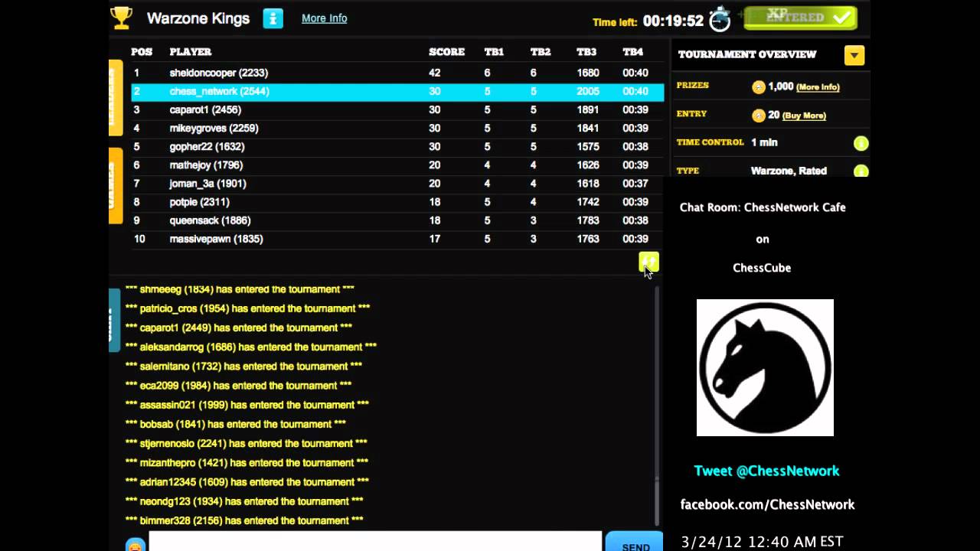Click the TB3 column header
The height and width of the screenshot is (551, 980).
pos(586,52)
